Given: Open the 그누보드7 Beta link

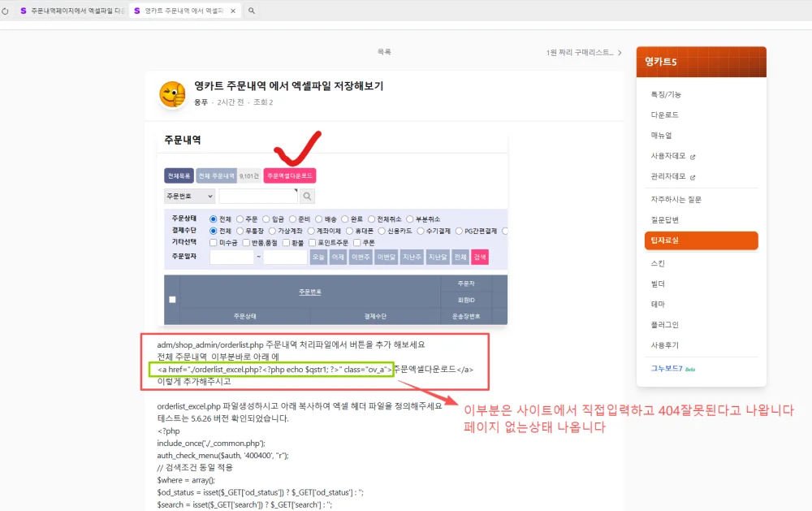Looking at the screenshot, I should 672,369.
